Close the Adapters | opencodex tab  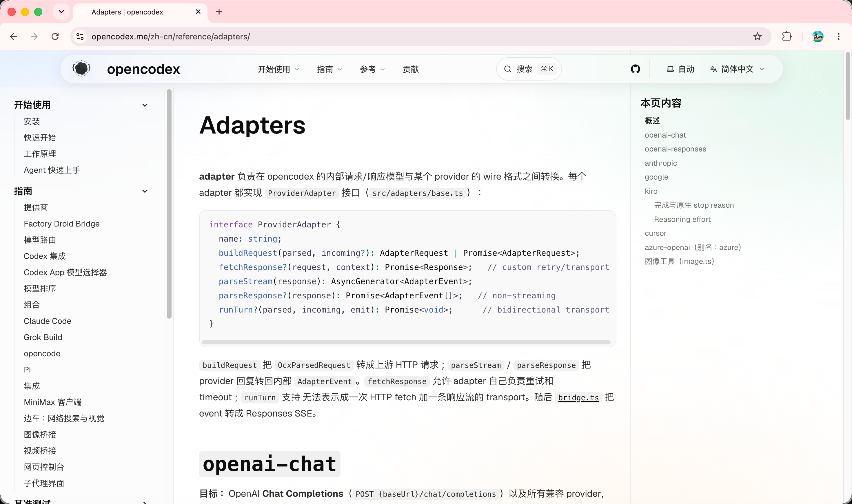[199, 12]
